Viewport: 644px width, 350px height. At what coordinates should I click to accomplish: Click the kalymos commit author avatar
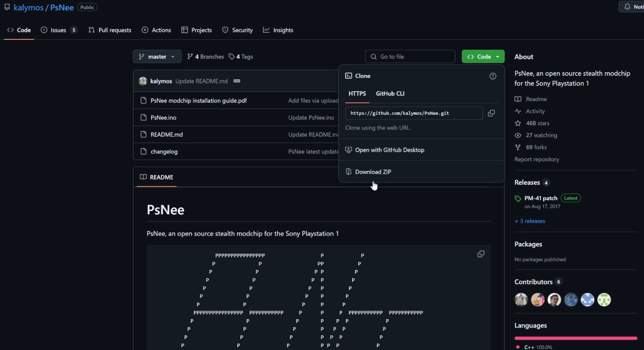(x=143, y=81)
